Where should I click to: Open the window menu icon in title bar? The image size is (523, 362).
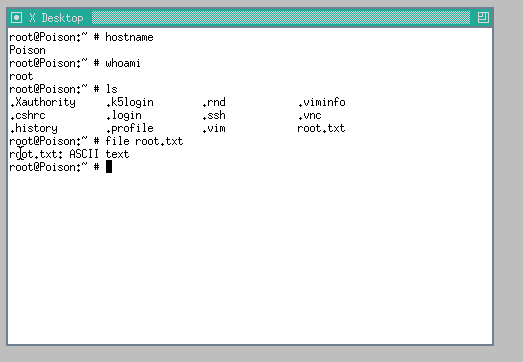point(17,18)
